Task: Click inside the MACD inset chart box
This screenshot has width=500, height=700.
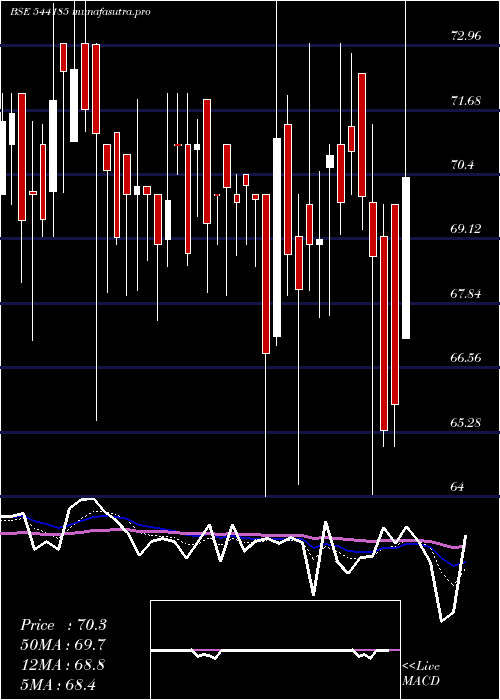Action: point(275,650)
